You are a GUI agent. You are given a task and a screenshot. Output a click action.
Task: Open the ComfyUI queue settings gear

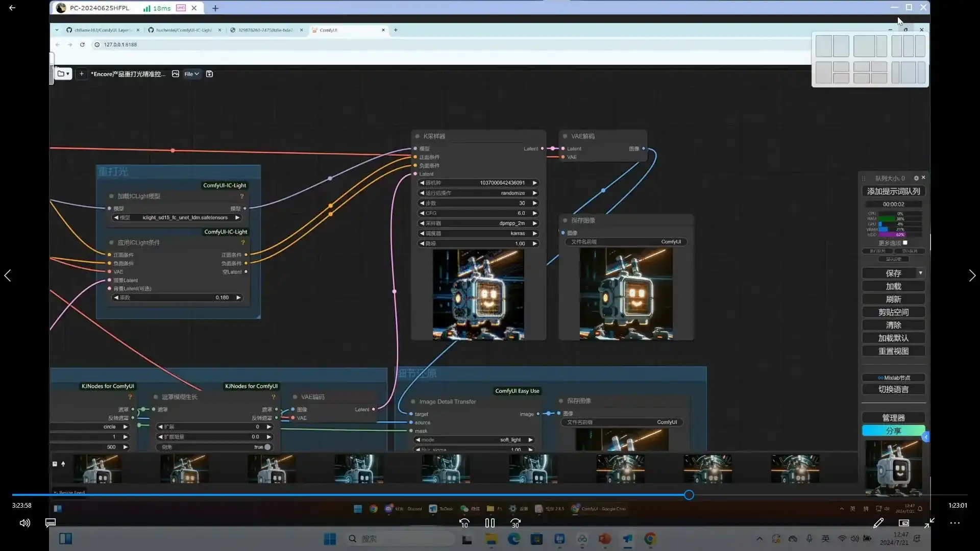tap(916, 178)
